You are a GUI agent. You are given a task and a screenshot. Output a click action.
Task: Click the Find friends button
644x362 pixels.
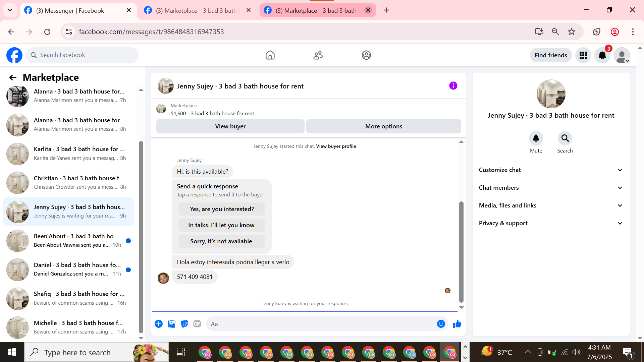coord(551,55)
